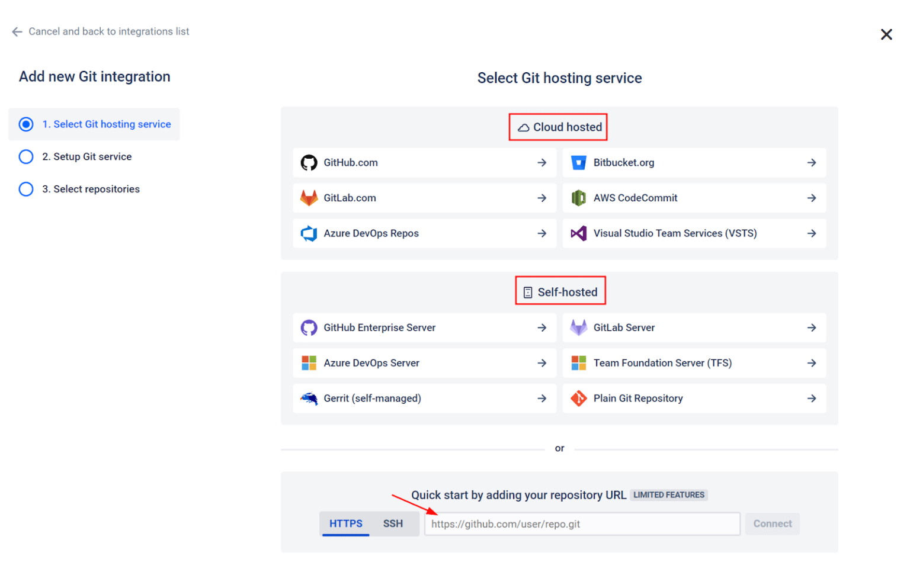Viewport: 910px width, 588px height.
Task: Select step 3 Select repositories radio
Action: (x=26, y=189)
